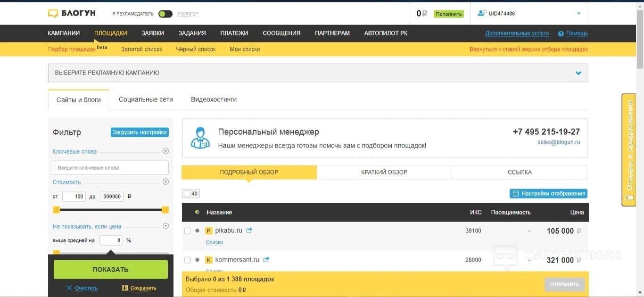This screenshot has height=297, width=644.
Task: Click the pikabu.ru status dot
Action: click(197, 231)
